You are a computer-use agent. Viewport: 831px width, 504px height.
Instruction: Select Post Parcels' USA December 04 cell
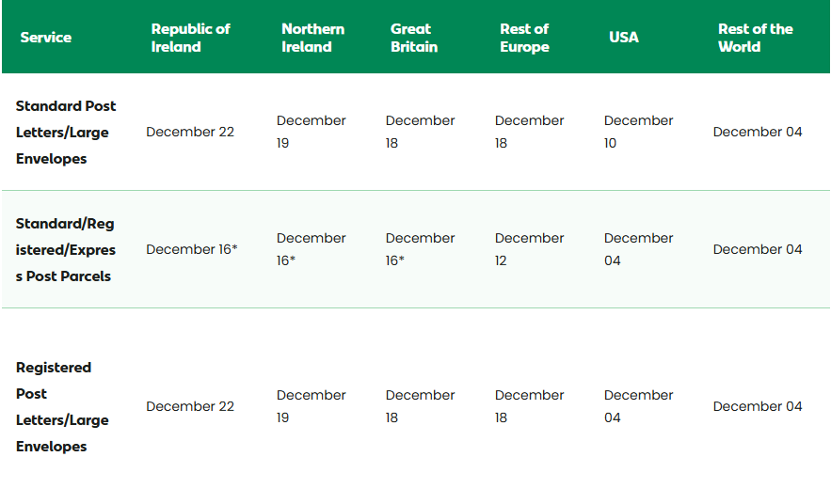pos(638,249)
